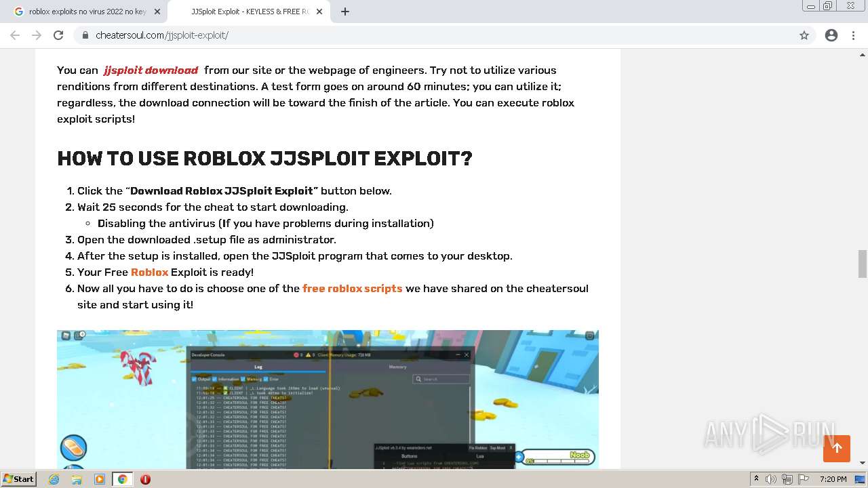Click the Disabling the antivirus bullet text
Image resolution: width=868 pixels, height=488 pixels.
(266, 223)
